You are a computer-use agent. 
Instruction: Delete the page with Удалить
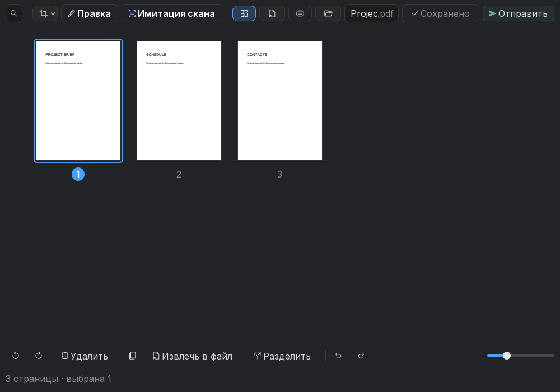click(x=85, y=356)
